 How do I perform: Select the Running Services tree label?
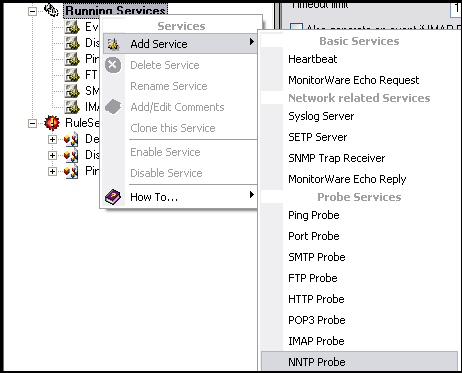click(116, 10)
